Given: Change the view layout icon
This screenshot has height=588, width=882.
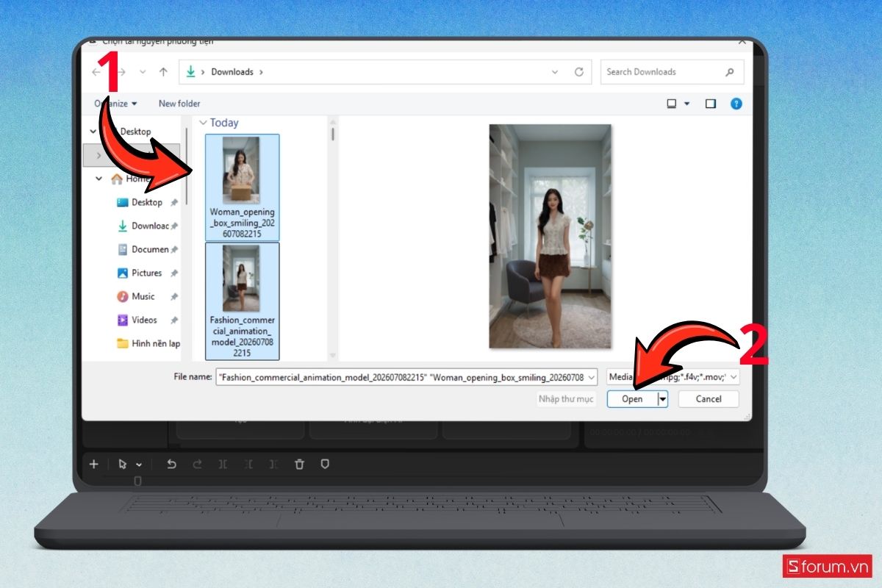Looking at the screenshot, I should (x=672, y=104).
